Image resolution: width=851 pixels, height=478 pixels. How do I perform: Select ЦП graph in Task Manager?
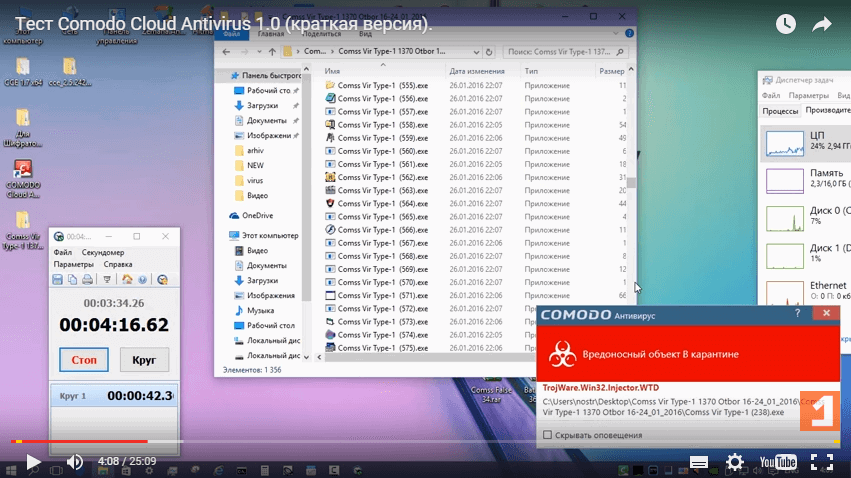806,142
